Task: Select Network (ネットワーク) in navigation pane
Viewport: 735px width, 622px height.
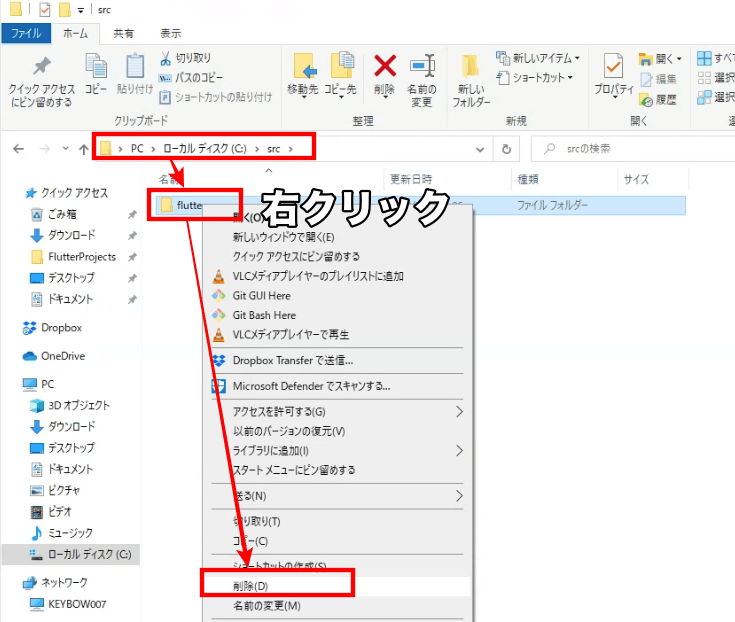Action: coord(55,583)
